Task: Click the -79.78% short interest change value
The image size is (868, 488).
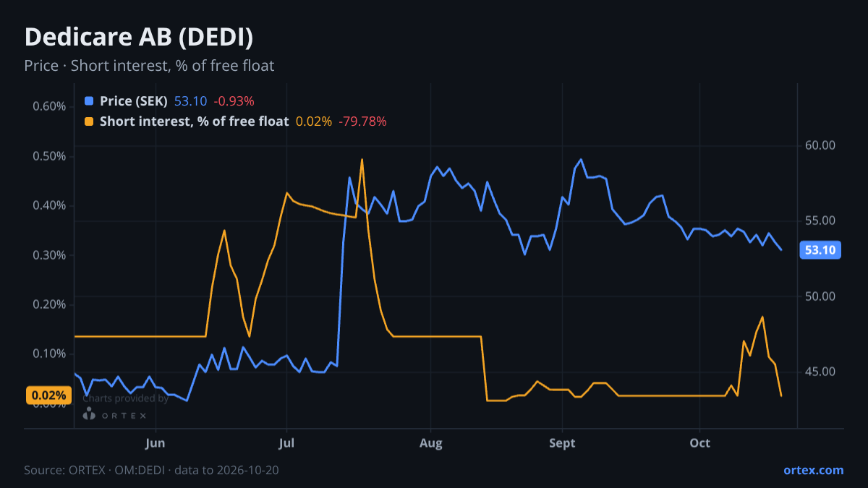Action: tap(362, 121)
